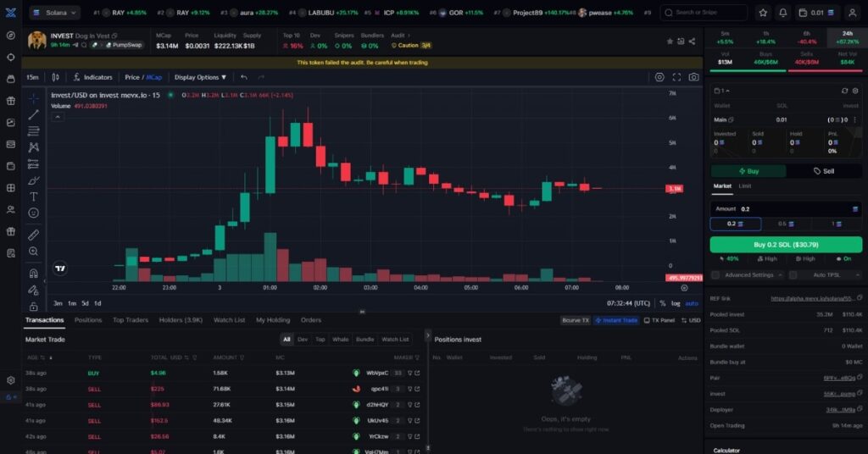The width and height of the screenshot is (868, 454).
Task: Open the left sidebar settings gear
Action: [x=10, y=380]
